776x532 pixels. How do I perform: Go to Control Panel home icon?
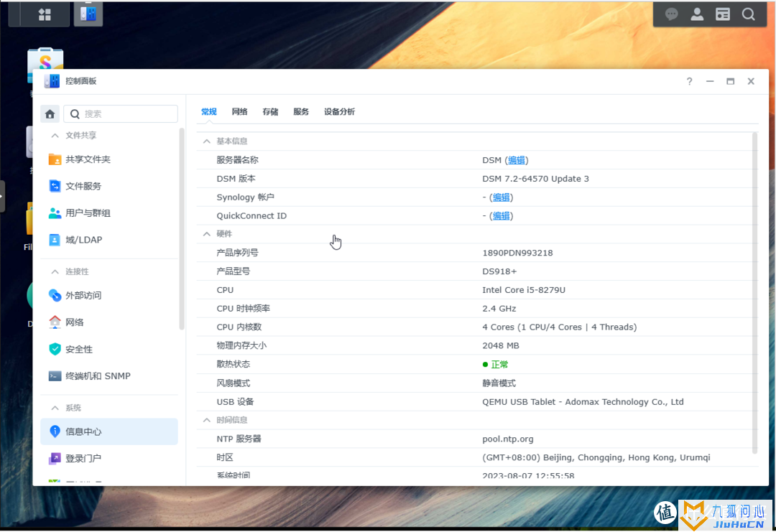[50, 114]
